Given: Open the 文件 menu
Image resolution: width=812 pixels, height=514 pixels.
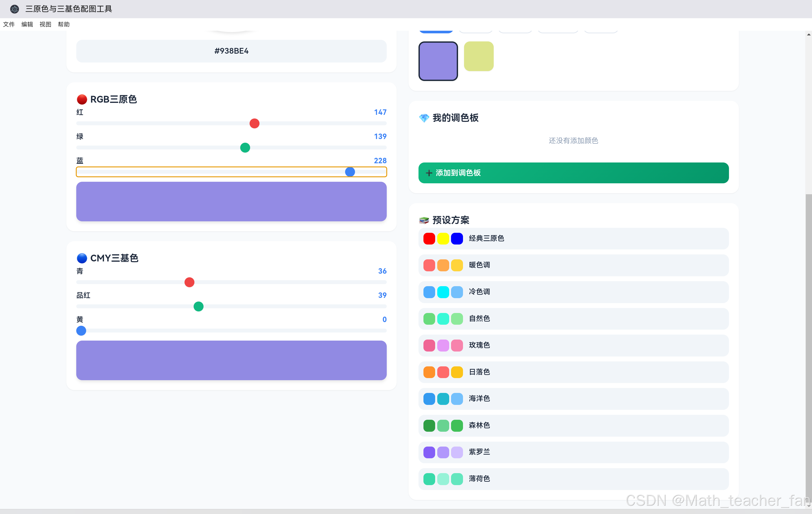Looking at the screenshot, I should 9,24.
